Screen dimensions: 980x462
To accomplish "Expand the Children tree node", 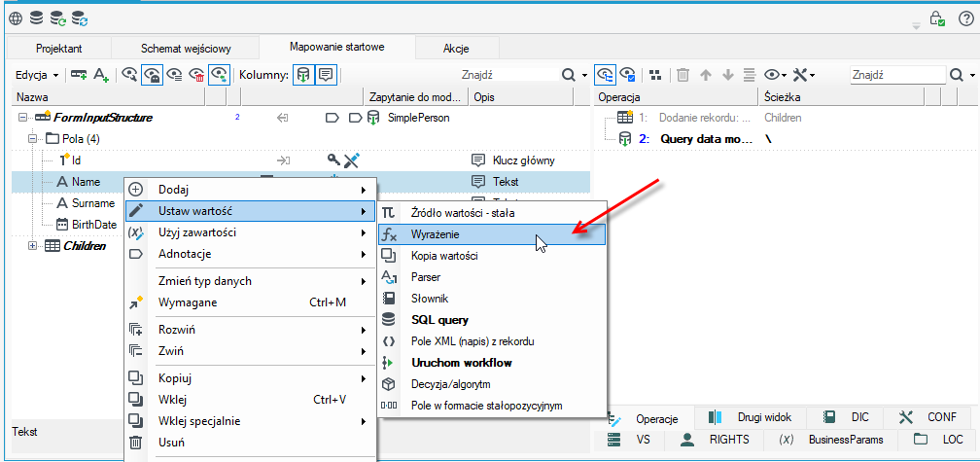I will 33,246.
